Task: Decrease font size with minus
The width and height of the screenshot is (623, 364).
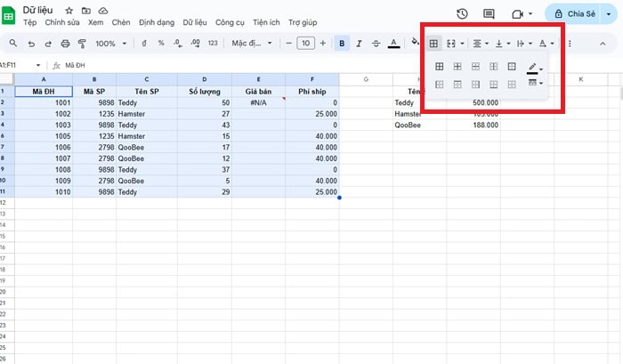Action: point(289,43)
